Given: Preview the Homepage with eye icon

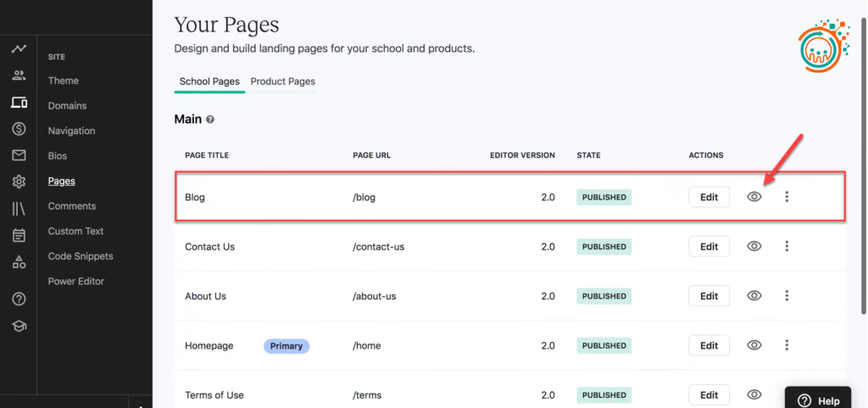Looking at the screenshot, I should tap(754, 345).
